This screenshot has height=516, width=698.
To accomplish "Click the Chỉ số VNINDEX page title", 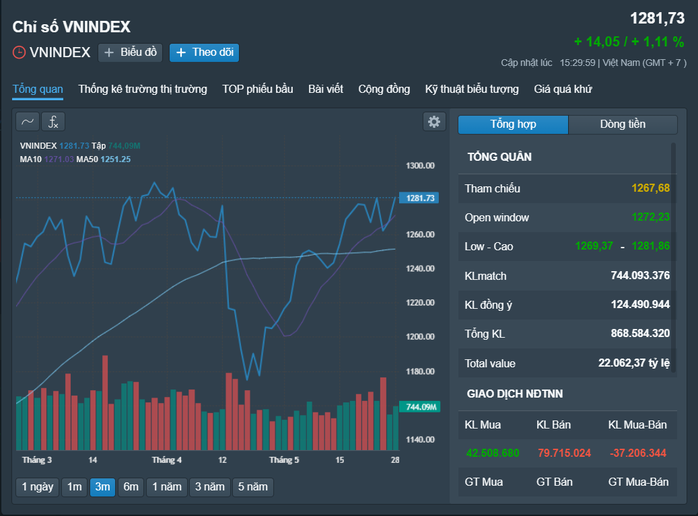I will pos(71,27).
